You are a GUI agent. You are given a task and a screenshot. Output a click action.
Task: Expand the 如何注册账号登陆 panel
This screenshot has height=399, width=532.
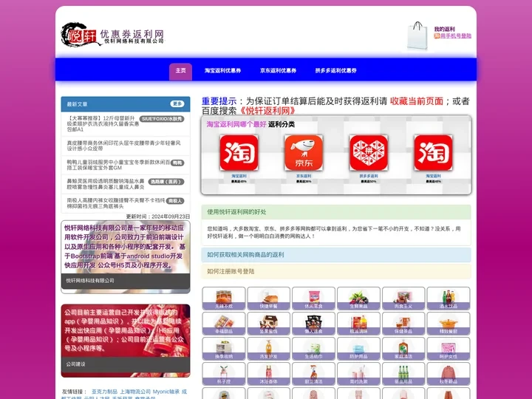point(336,271)
